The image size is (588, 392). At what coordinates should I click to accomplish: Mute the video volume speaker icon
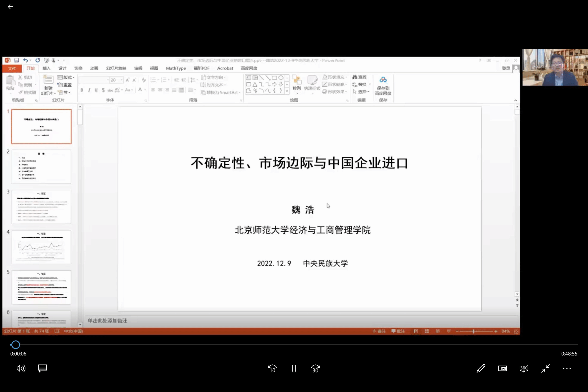(21, 368)
